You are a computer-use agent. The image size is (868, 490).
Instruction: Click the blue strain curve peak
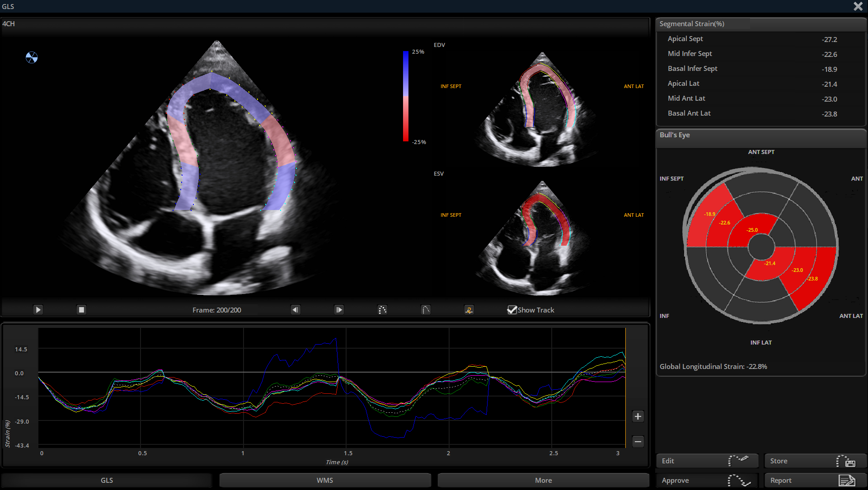(x=335, y=339)
